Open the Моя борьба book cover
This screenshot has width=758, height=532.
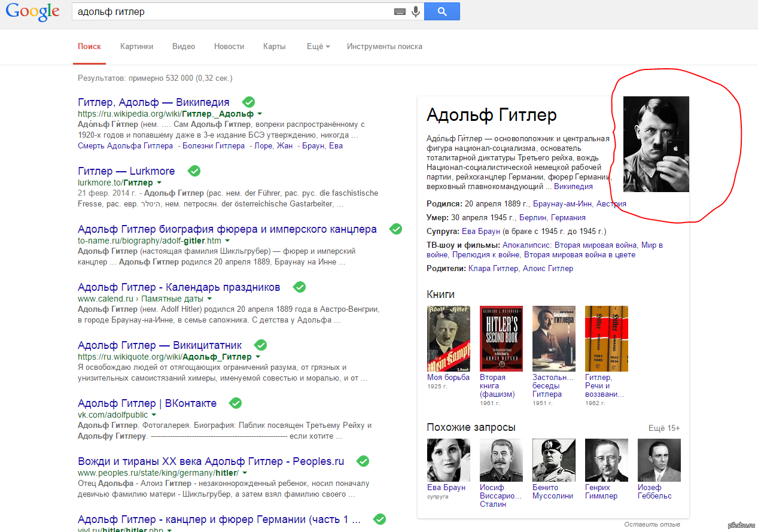coord(449,339)
